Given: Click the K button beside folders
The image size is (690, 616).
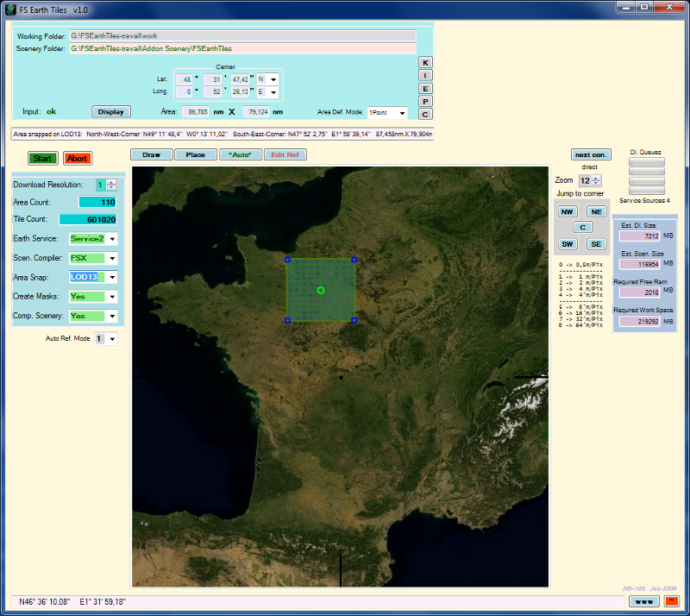Looking at the screenshot, I should point(425,62).
